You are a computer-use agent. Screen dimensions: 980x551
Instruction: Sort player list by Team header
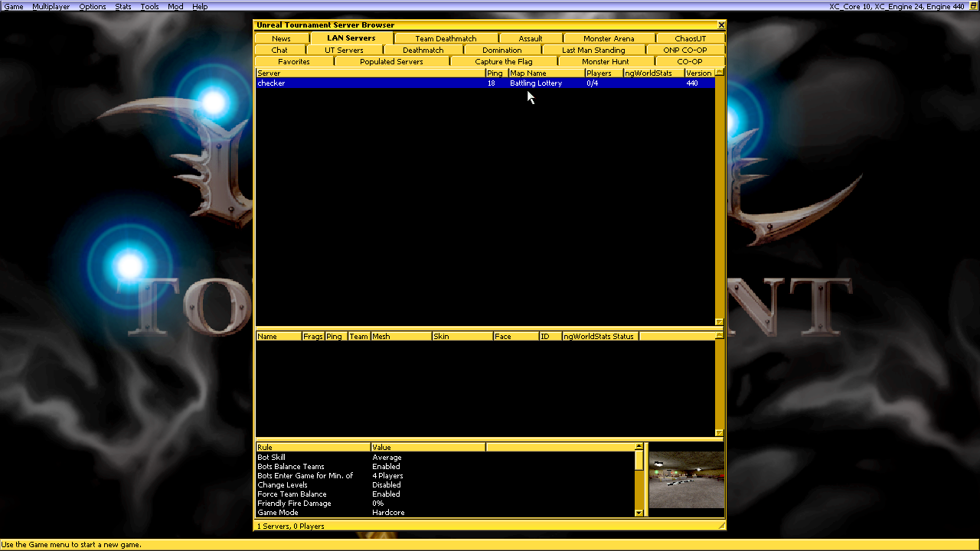pyautogui.click(x=359, y=336)
